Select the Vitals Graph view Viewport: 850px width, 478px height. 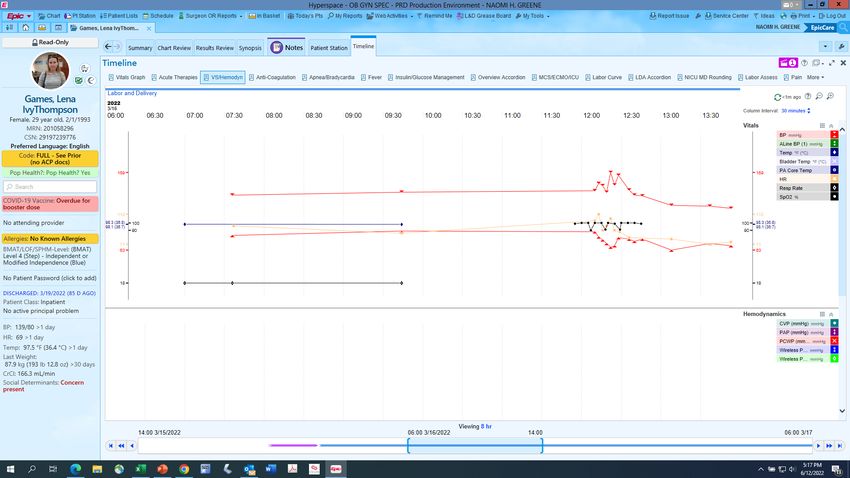pyautogui.click(x=127, y=77)
